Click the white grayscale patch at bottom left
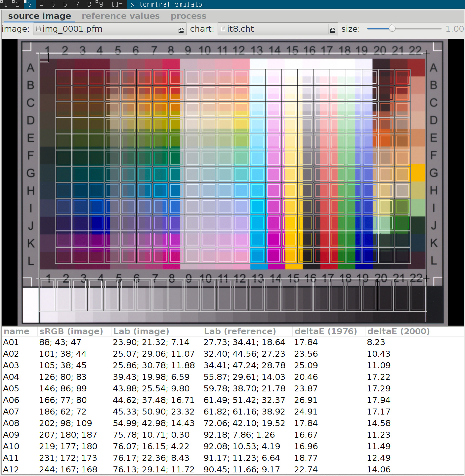Screen dimensions: 465x476 coord(30,305)
